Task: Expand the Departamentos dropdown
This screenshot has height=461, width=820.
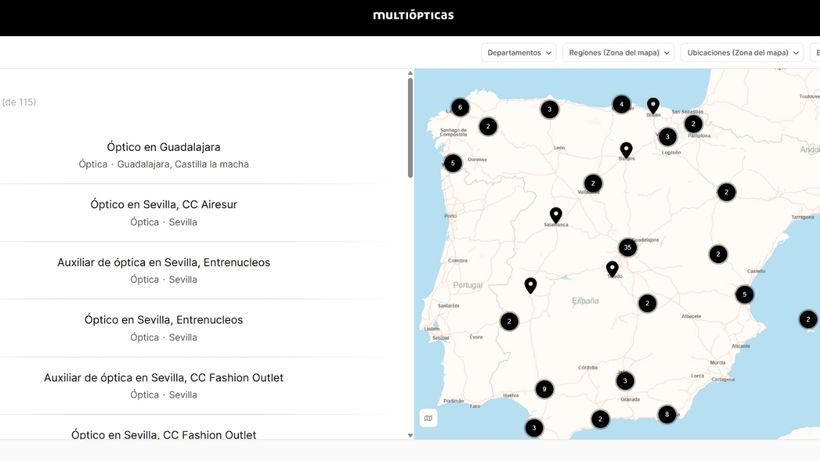Action: [x=518, y=52]
